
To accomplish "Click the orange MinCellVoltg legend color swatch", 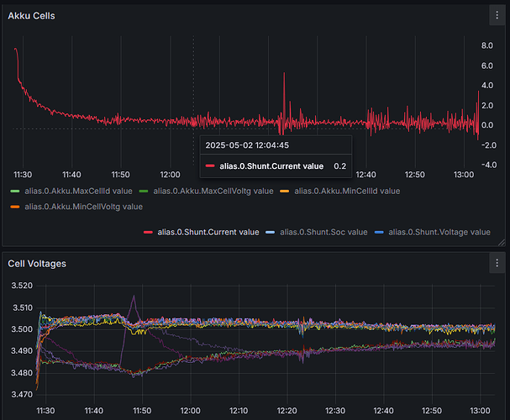I will (x=14, y=206).
